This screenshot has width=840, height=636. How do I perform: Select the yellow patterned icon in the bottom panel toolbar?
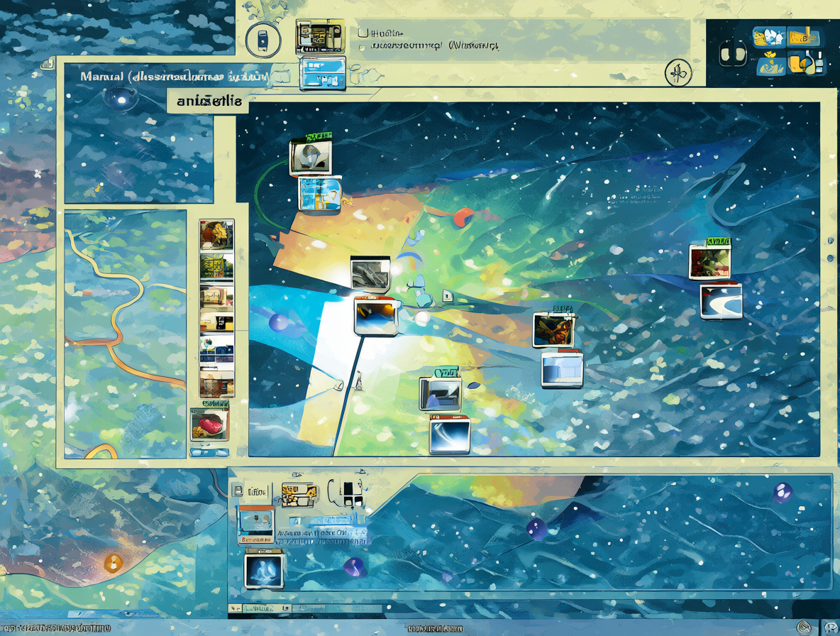pos(299,495)
